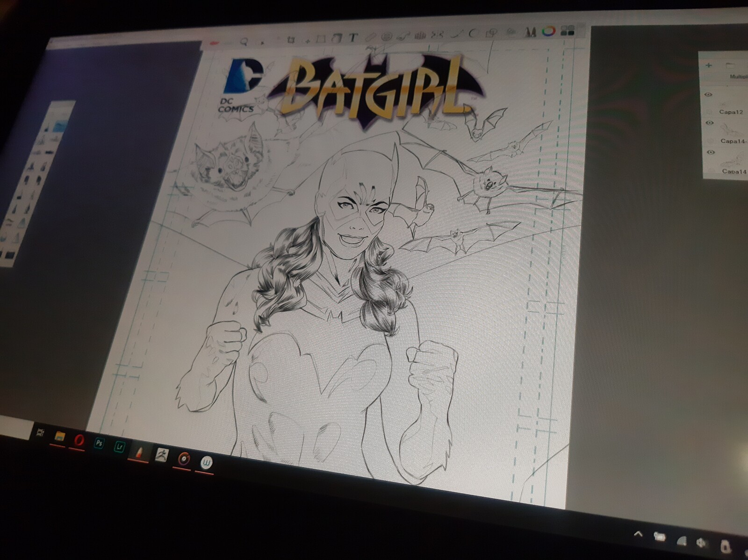The width and height of the screenshot is (748, 560).
Task: Select the Distort tool icon
Action: coord(337,38)
